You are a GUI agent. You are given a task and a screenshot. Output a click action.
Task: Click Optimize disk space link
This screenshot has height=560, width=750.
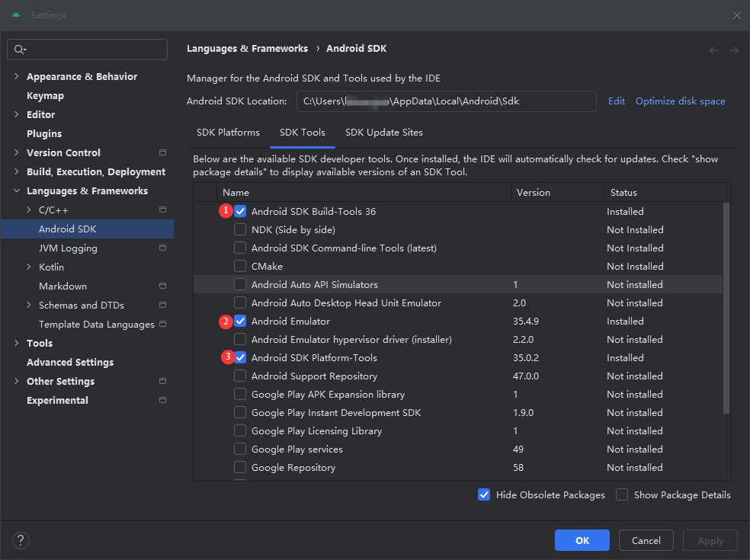click(x=680, y=101)
